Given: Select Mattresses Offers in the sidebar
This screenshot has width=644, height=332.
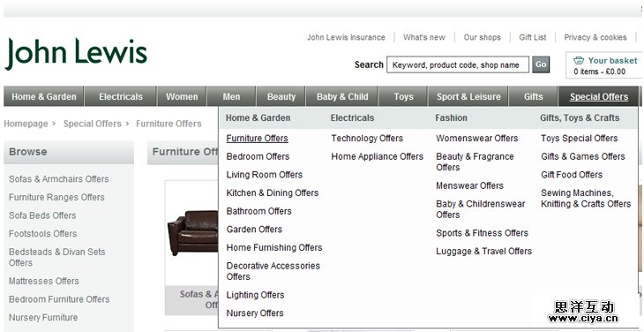Looking at the screenshot, I should point(44,281).
